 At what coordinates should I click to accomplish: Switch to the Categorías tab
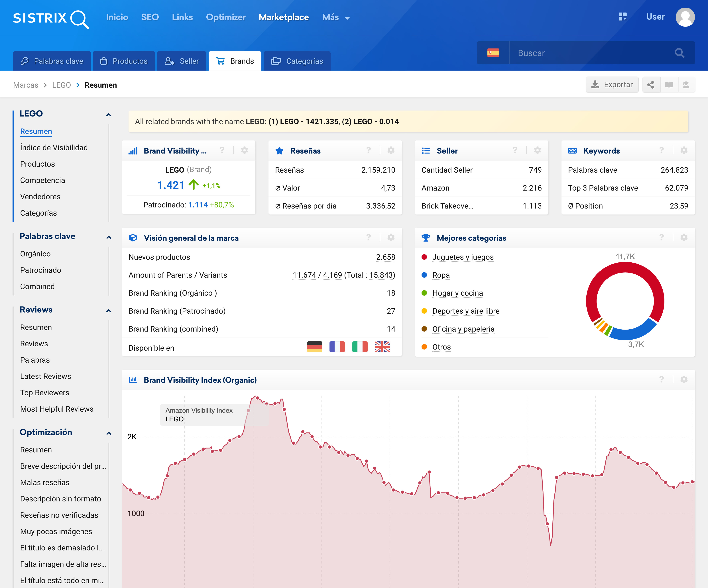click(x=297, y=61)
